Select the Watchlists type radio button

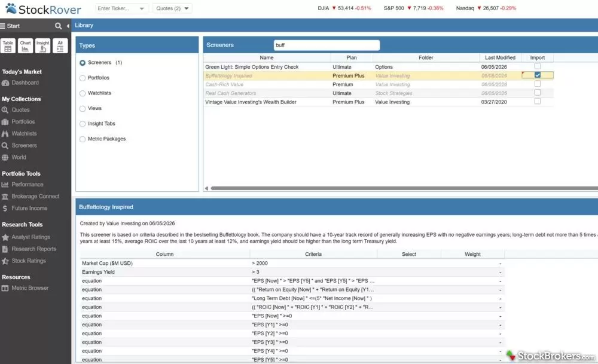coord(83,93)
